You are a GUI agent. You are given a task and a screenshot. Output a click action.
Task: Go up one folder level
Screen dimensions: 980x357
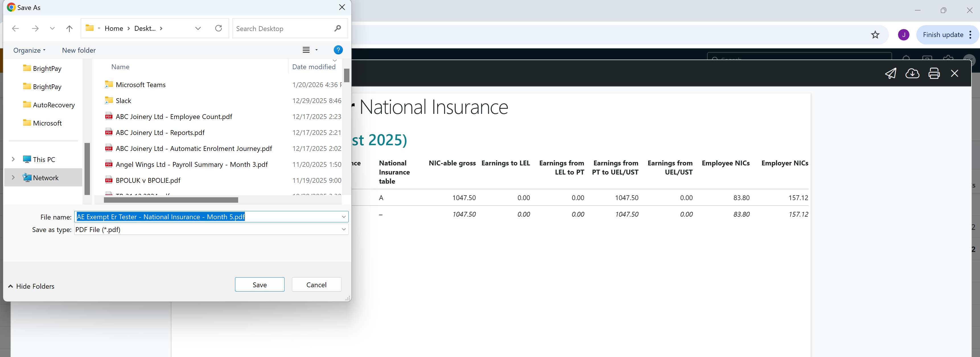click(x=69, y=28)
